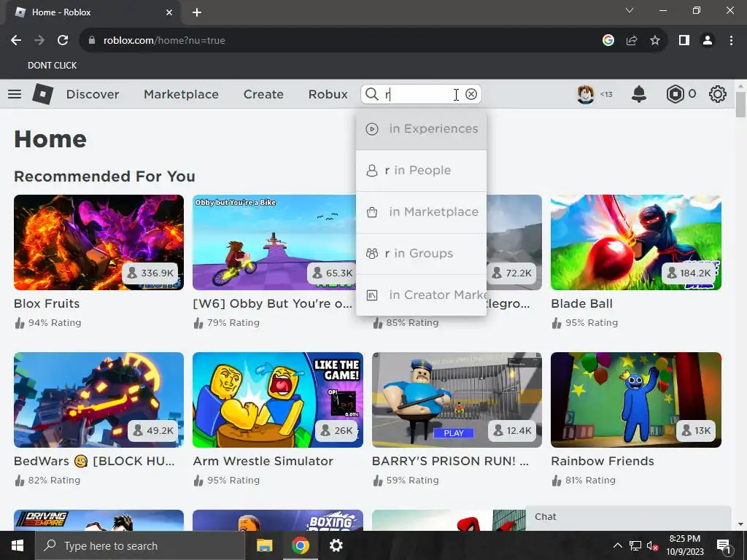This screenshot has height=560, width=747.
Task: Click the DONT CLICK bookmark
Action: pos(52,65)
